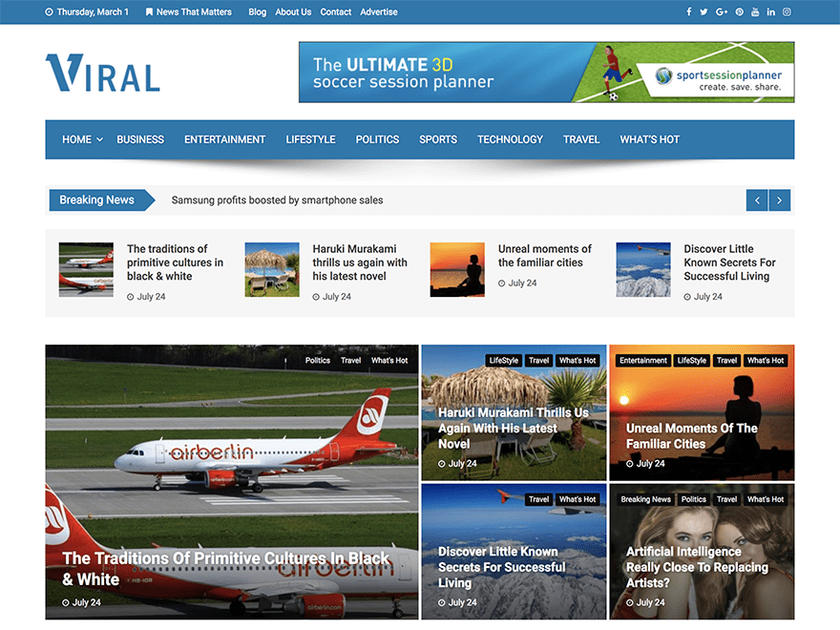Click the Google Plus icon

[722, 12]
